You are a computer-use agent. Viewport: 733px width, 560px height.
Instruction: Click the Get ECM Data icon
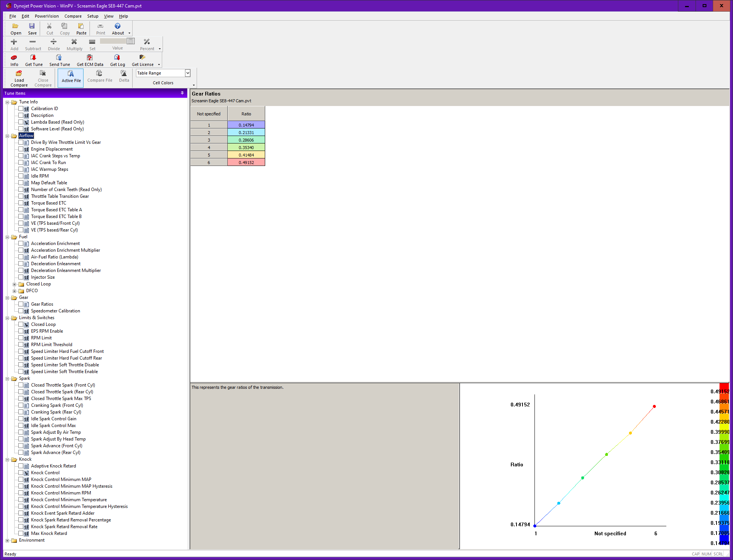pyautogui.click(x=90, y=58)
